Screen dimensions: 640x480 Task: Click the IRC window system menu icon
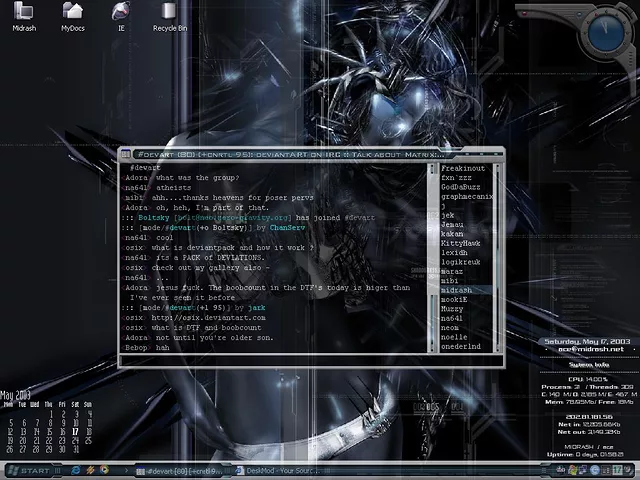point(125,154)
